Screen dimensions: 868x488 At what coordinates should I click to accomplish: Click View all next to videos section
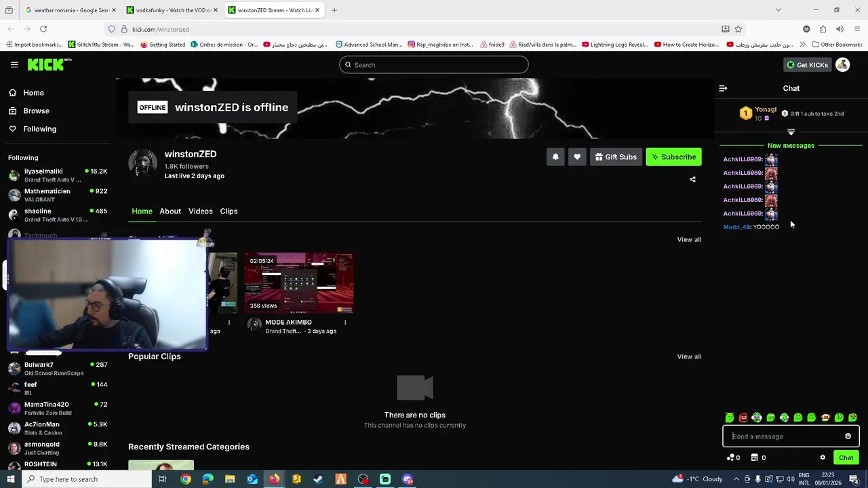[x=689, y=239]
